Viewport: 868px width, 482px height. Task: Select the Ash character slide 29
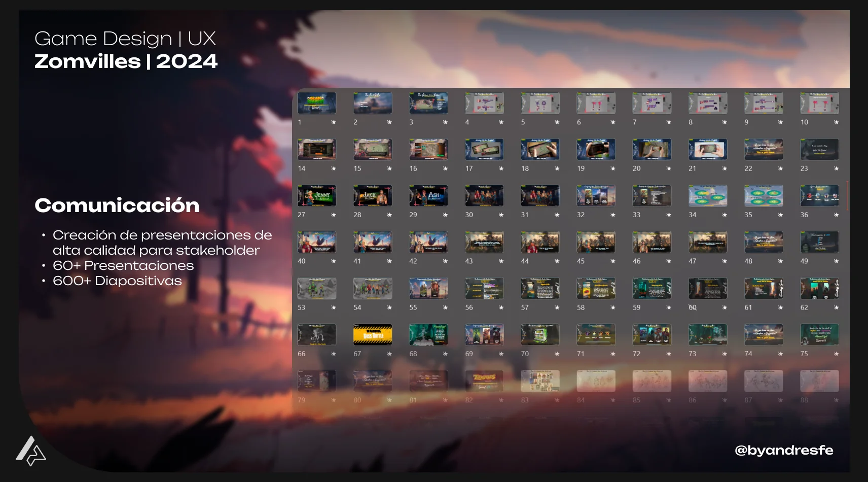coord(428,196)
